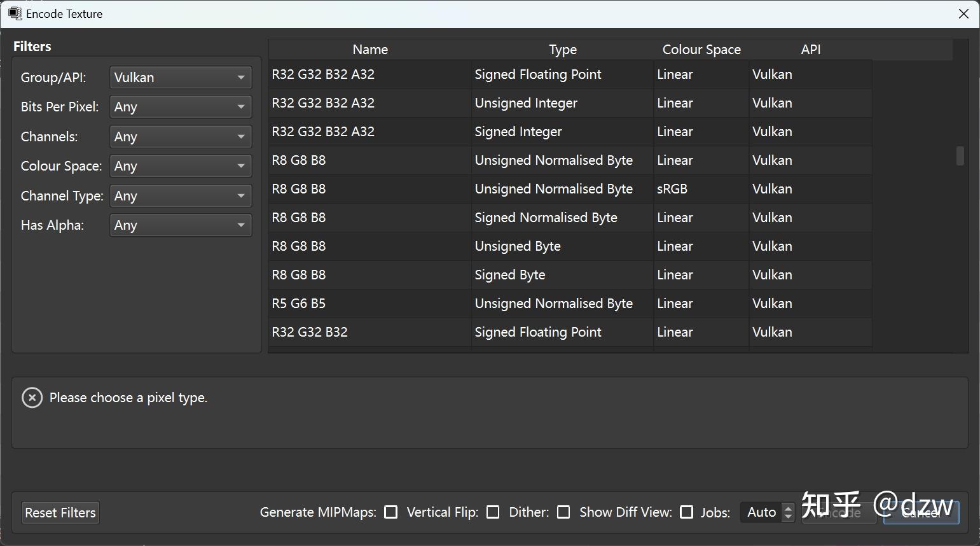980x546 pixels.
Task: Toggle the Vertical Flip checkbox
Action: 493,512
